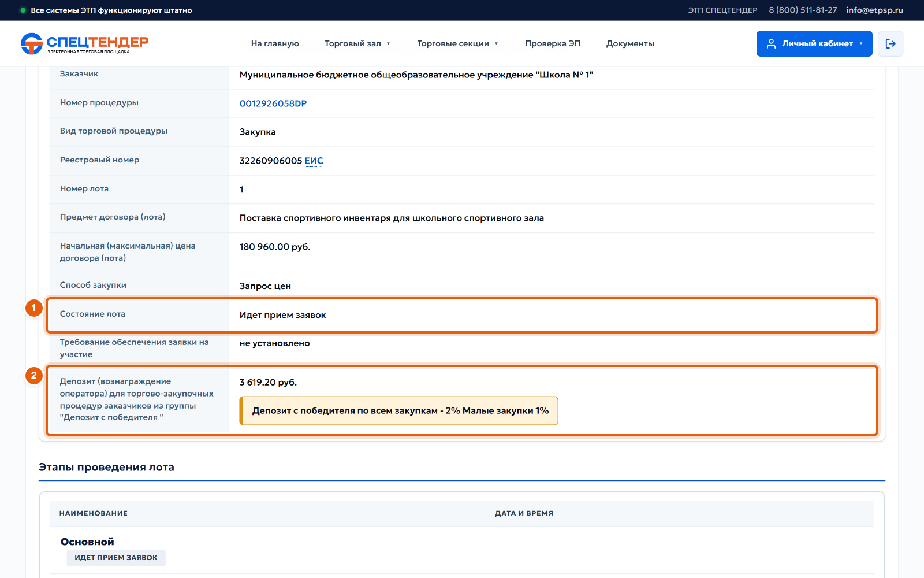The height and width of the screenshot is (578, 924).
Task: Click the logout arrow icon button
Action: [891, 43]
